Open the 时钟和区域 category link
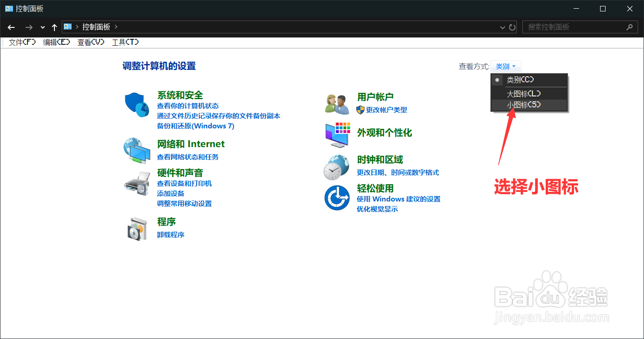The image size is (644, 339). click(380, 160)
